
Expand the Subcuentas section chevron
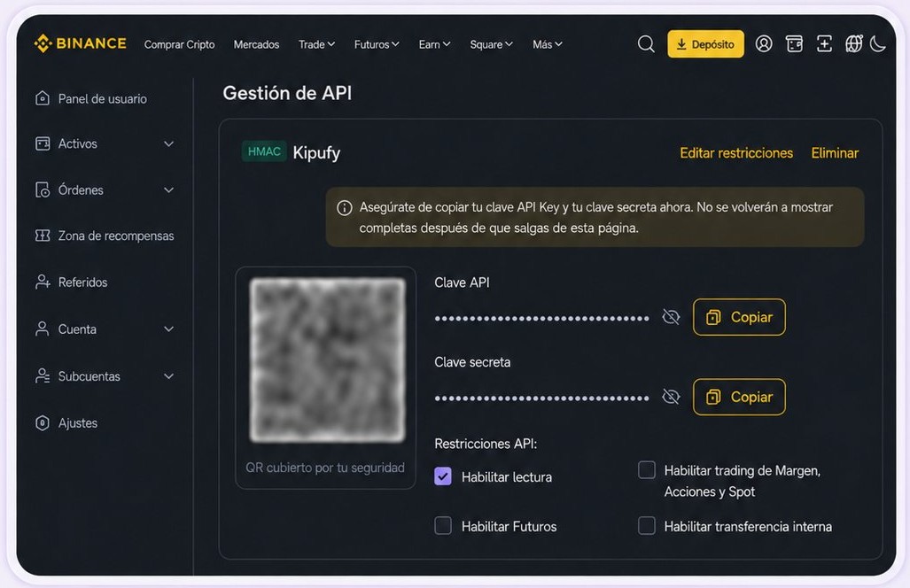[x=169, y=376]
